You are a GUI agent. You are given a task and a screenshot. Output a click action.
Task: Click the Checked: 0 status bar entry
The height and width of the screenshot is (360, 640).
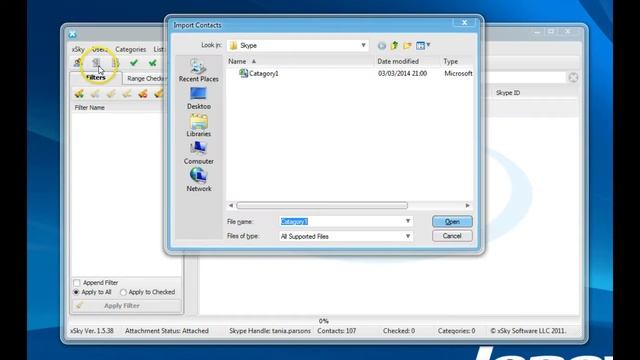click(x=399, y=331)
